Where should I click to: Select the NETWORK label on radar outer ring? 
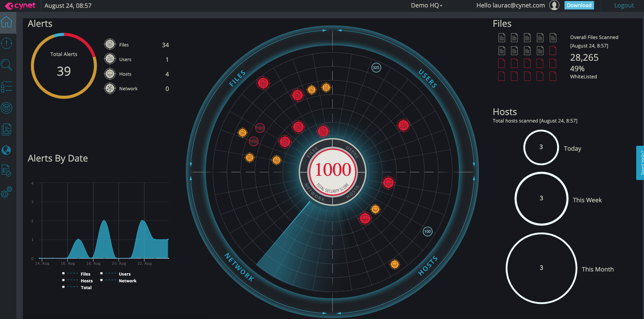coord(239,267)
